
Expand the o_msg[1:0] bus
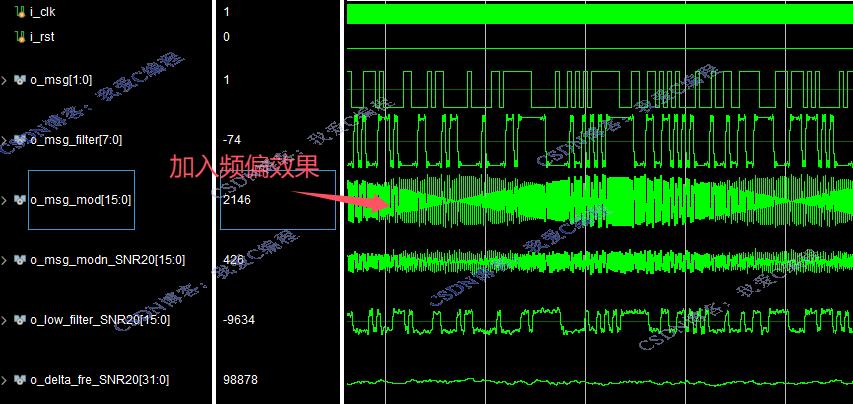(4, 80)
